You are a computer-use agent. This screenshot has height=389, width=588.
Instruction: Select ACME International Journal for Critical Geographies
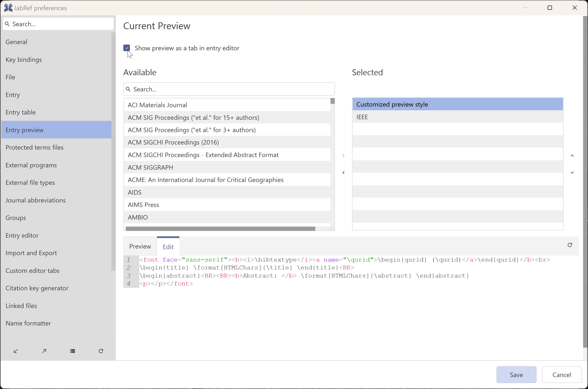[227, 180]
